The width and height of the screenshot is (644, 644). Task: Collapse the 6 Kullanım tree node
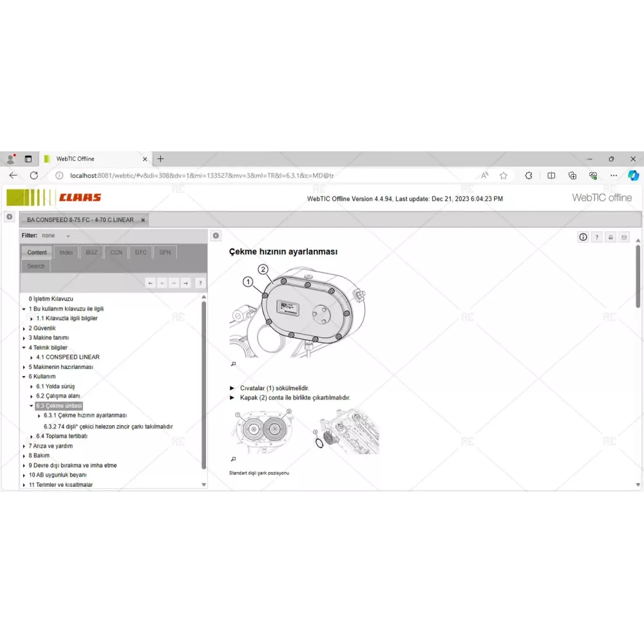point(24,377)
